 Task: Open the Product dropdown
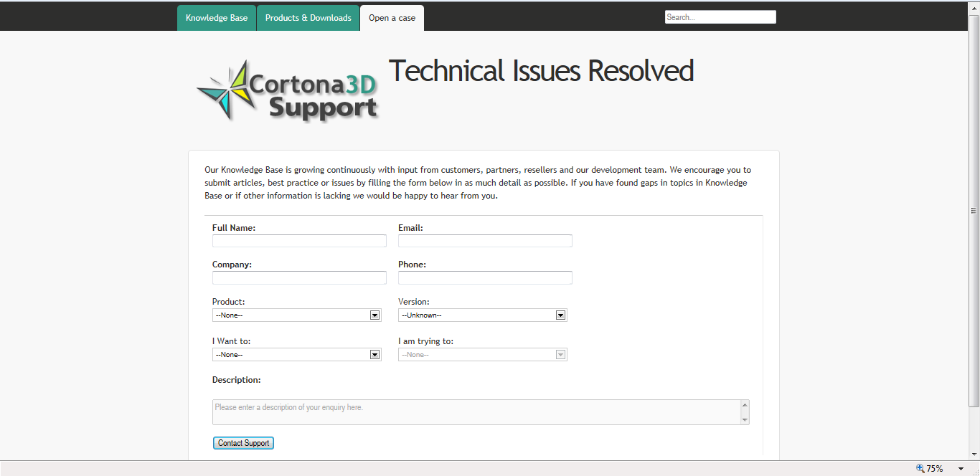296,315
